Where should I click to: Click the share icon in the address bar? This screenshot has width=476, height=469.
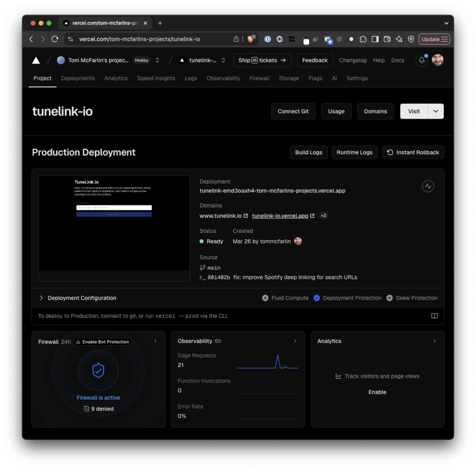236,39
